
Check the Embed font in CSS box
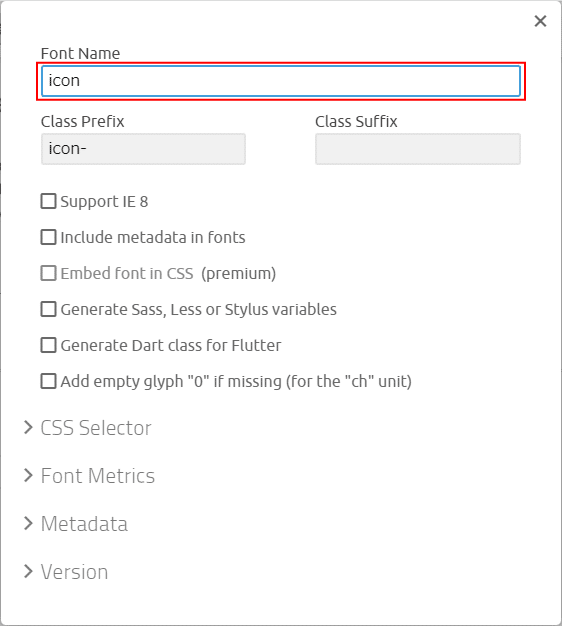48,273
